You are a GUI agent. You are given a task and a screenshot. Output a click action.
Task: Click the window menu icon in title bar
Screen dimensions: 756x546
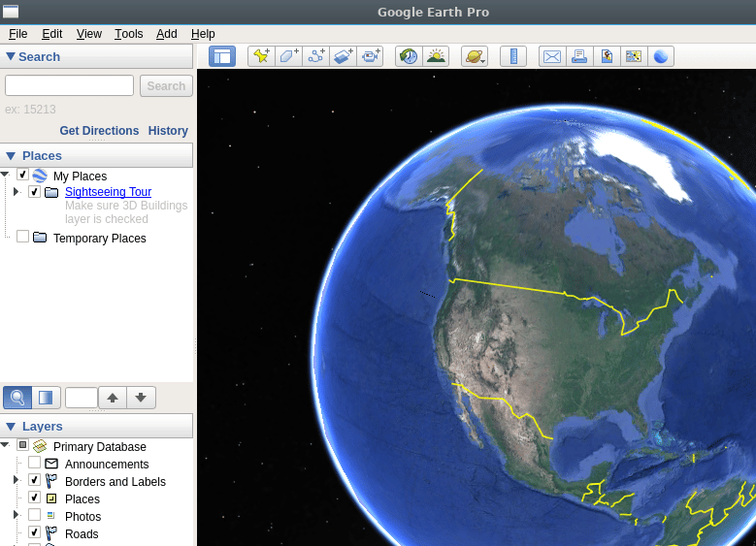[x=10, y=12]
